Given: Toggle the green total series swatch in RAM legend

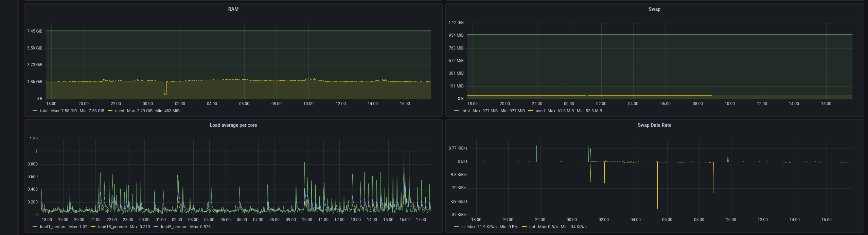Looking at the screenshot, I should click(35, 111).
